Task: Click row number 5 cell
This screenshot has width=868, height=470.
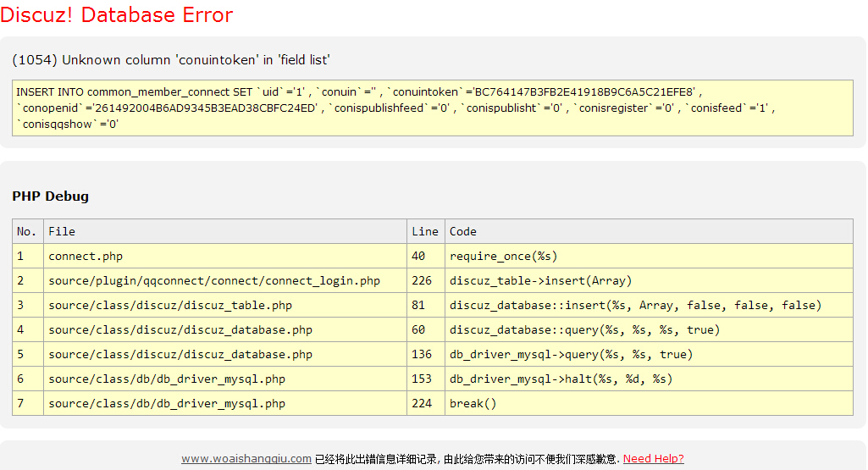Action: pyautogui.click(x=28, y=354)
